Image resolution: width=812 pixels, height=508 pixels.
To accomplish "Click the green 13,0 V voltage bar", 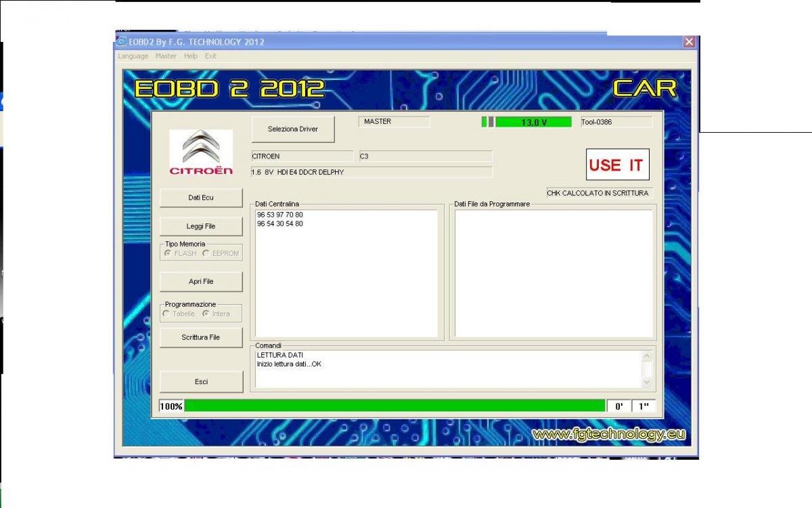I will click(534, 122).
